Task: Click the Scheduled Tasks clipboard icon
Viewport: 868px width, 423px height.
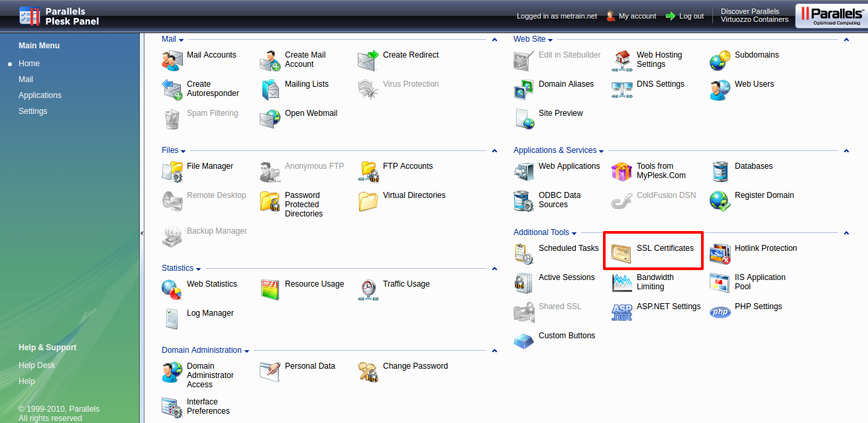Action: point(524,254)
